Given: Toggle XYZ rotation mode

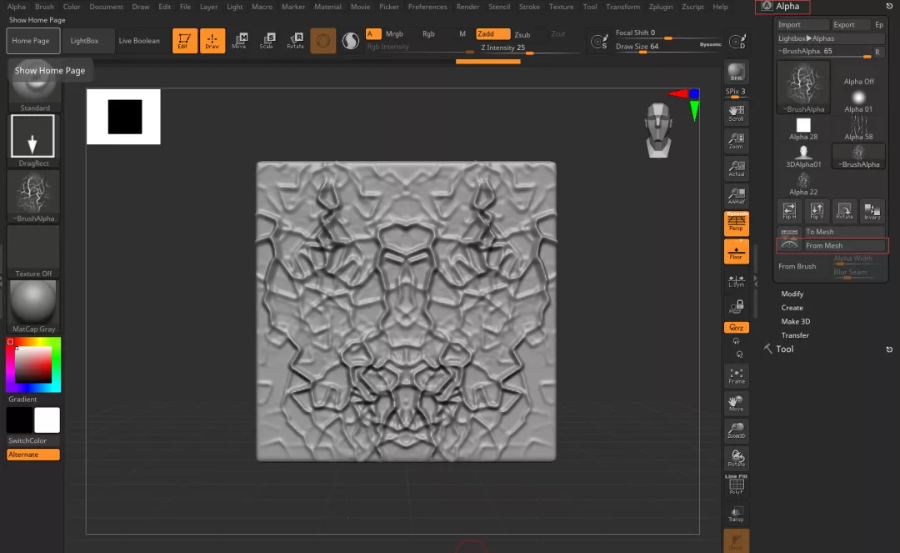Looking at the screenshot, I should click(x=736, y=327).
